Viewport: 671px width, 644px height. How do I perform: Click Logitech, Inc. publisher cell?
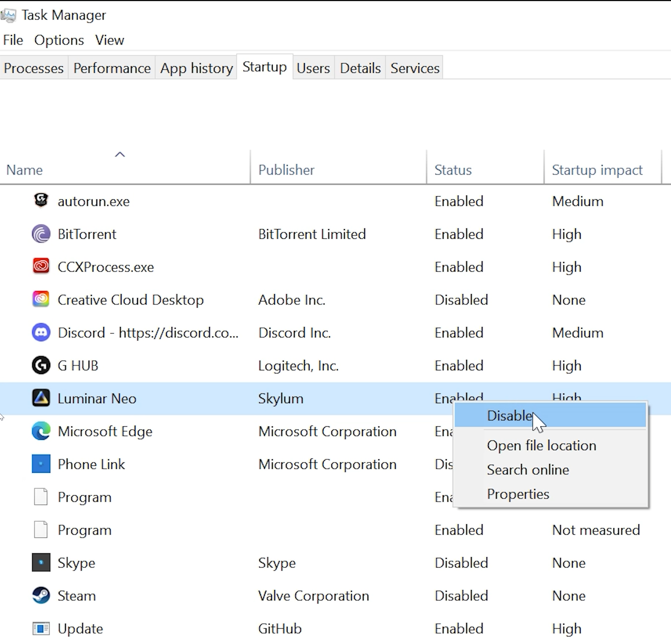pos(298,366)
